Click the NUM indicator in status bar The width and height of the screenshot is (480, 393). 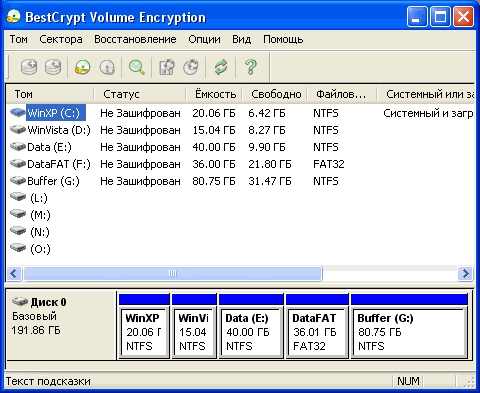(408, 381)
